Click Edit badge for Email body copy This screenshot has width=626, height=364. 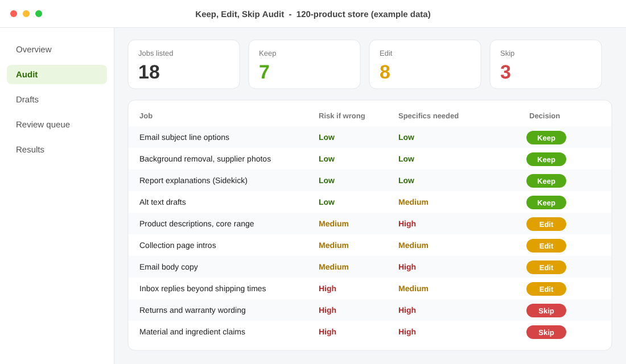coord(546,267)
